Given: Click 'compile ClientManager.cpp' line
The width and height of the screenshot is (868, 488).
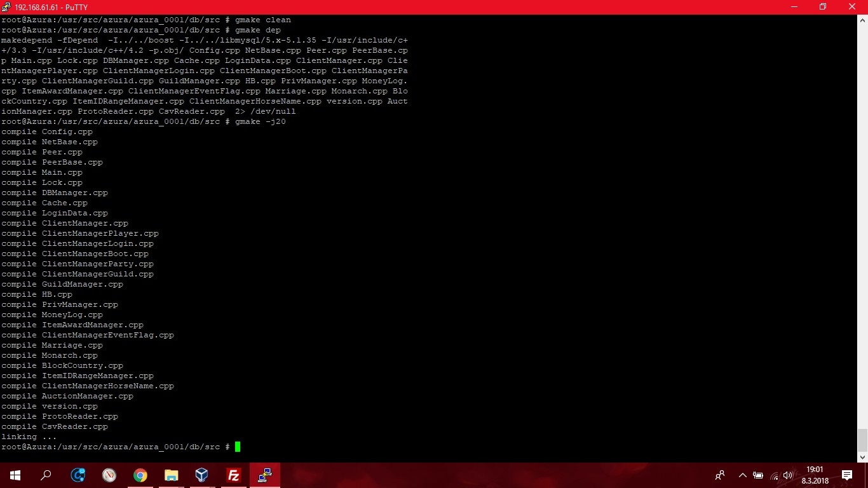Looking at the screenshot, I should pyautogui.click(x=65, y=223).
